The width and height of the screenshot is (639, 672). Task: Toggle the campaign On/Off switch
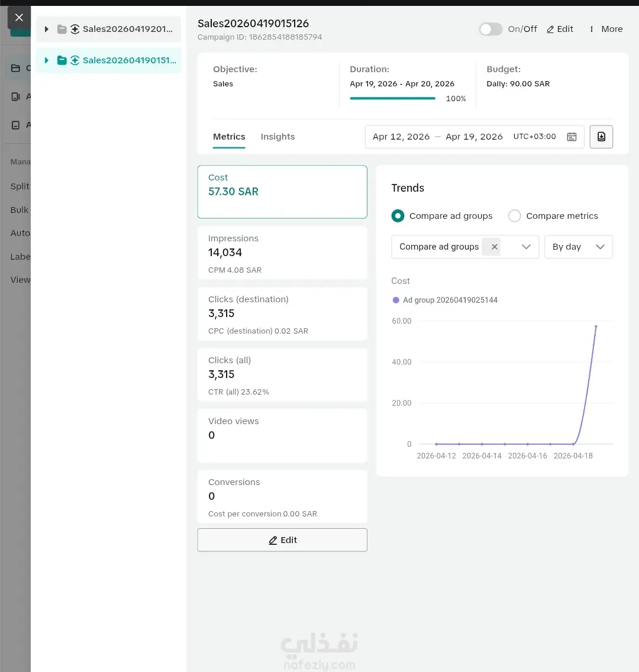pyautogui.click(x=490, y=29)
